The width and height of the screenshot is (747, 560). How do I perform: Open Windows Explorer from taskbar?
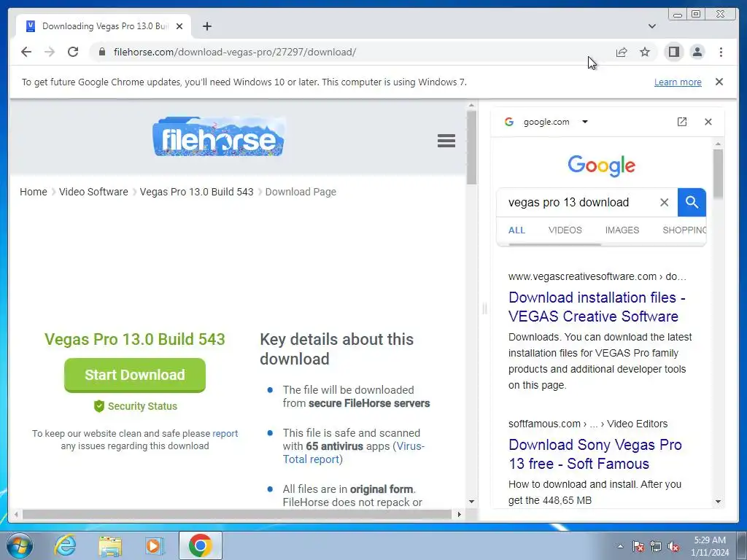point(110,545)
